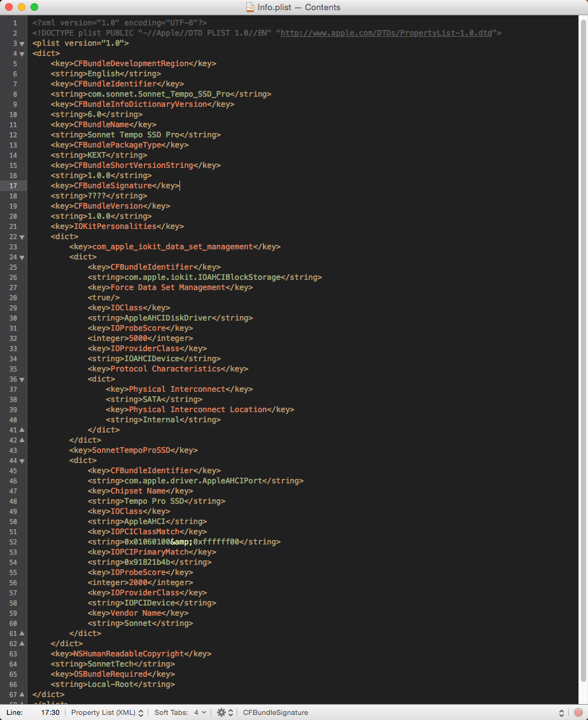Click the IOPCIClassMatch key
This screenshot has height=720, width=588.
[144, 532]
